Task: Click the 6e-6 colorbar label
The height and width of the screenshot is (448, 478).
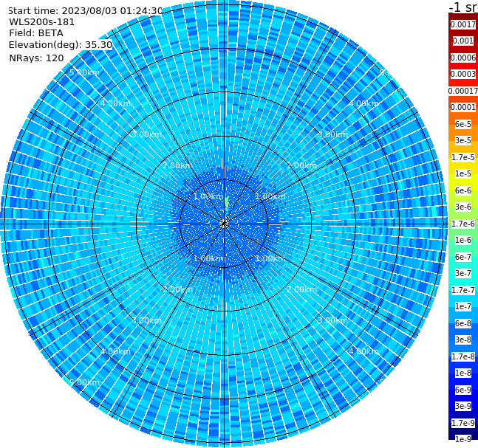Action: 463,190
